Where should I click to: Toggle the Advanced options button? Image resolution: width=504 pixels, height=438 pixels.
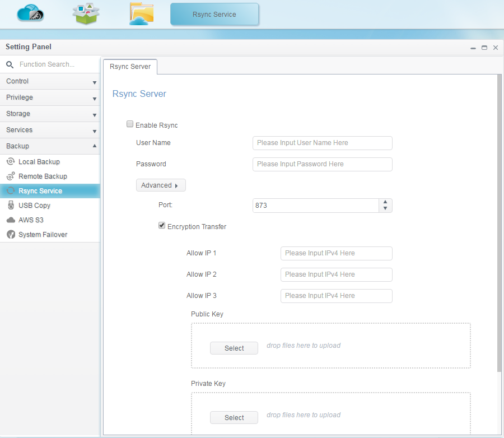[160, 185]
